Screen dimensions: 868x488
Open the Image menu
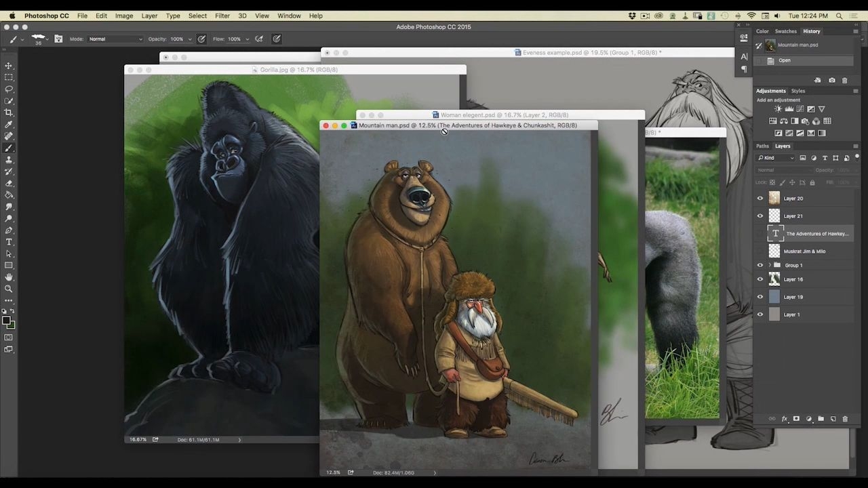pyautogui.click(x=124, y=16)
